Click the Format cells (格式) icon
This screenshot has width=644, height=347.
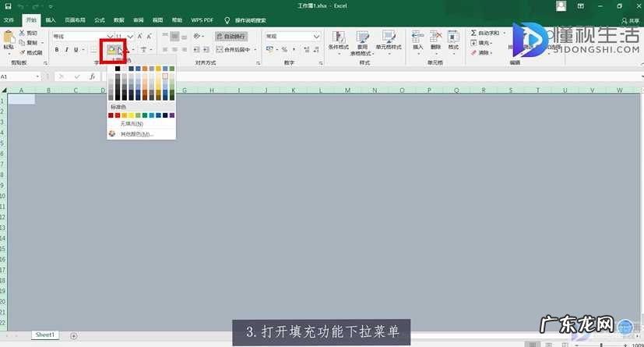point(453,37)
